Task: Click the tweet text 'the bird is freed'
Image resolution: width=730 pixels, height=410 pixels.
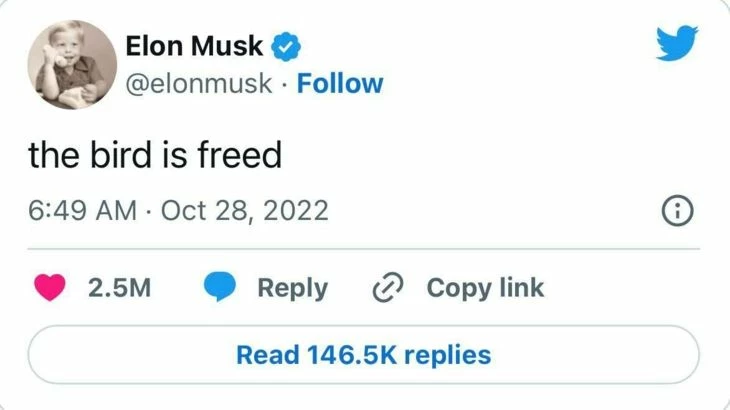Action: (155, 155)
